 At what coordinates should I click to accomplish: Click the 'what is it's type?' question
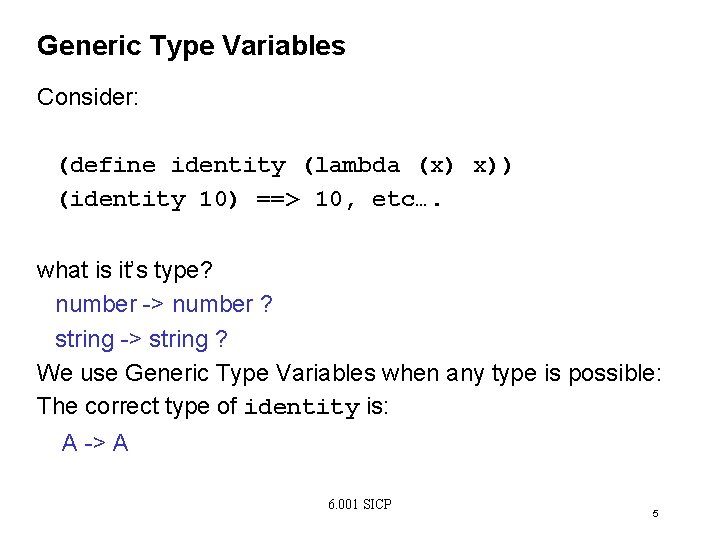124,270
